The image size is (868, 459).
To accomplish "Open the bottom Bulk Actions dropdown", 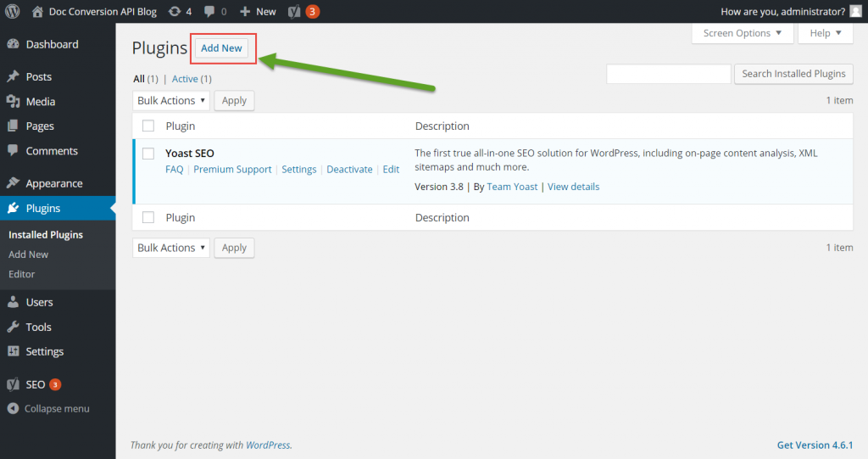I will point(171,248).
